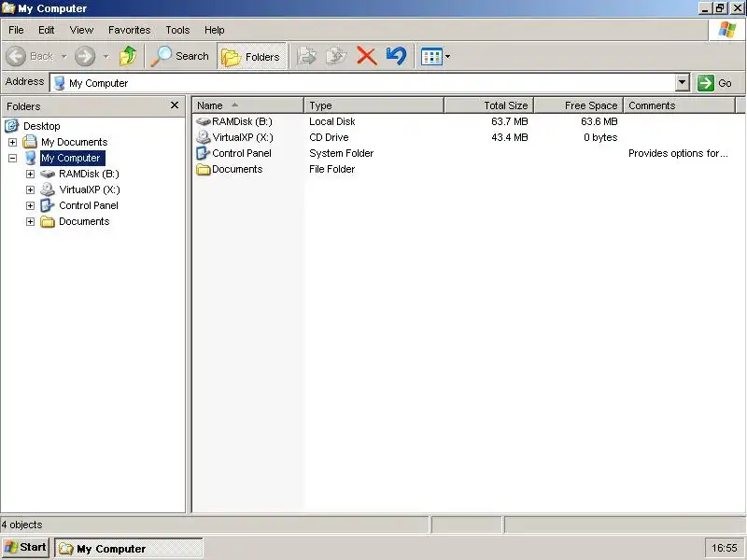This screenshot has height=560, width=747.
Task: Click the green Go button
Action: 714,83
